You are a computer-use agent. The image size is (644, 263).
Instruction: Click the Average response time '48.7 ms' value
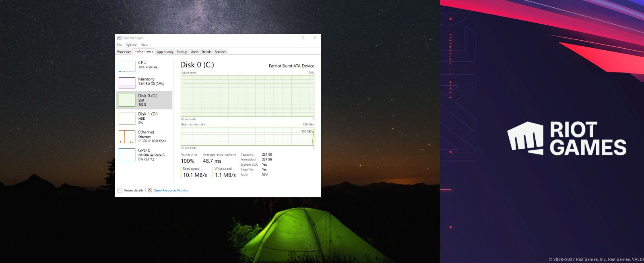click(212, 161)
